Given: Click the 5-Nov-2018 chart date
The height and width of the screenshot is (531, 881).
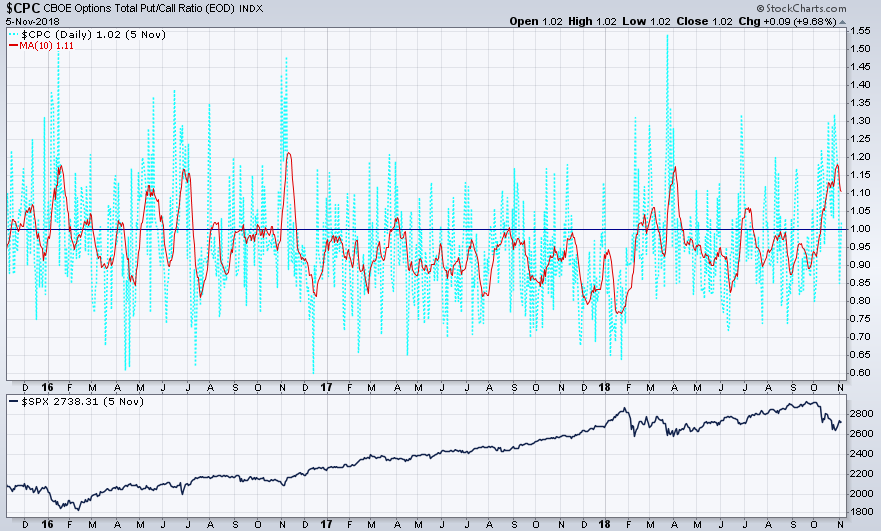Looking at the screenshot, I should (33, 21).
